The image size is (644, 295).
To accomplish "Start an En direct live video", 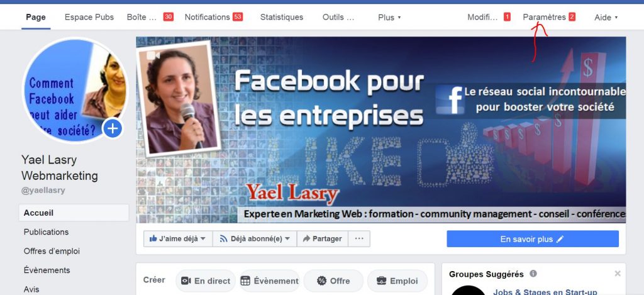I will pos(206,281).
